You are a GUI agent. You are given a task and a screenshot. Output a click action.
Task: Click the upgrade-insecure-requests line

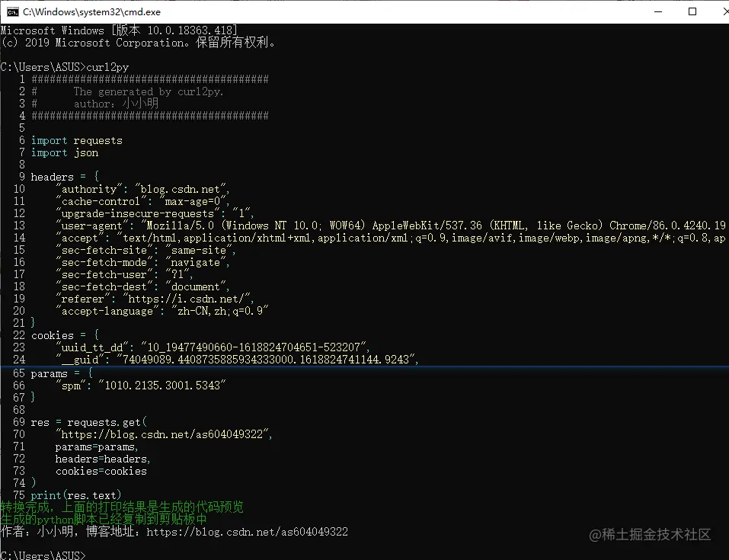pos(155,213)
